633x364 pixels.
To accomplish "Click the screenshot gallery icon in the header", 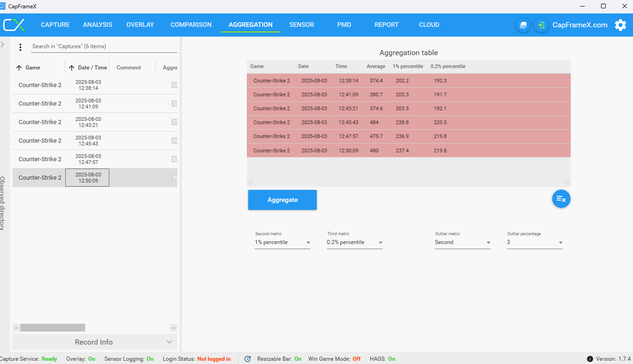I will pyautogui.click(x=523, y=25).
